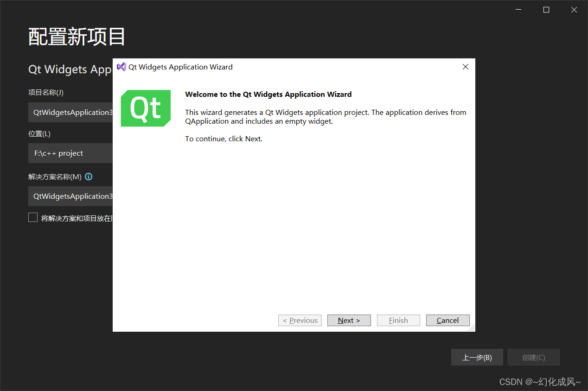Go back with the 上一步(B) button
This screenshot has height=391, width=588.
click(477, 357)
